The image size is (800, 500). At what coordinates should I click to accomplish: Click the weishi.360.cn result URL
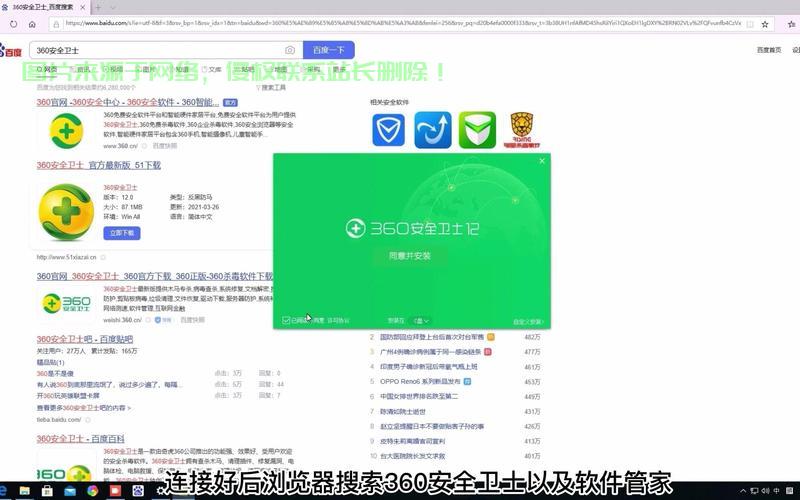tap(122, 320)
